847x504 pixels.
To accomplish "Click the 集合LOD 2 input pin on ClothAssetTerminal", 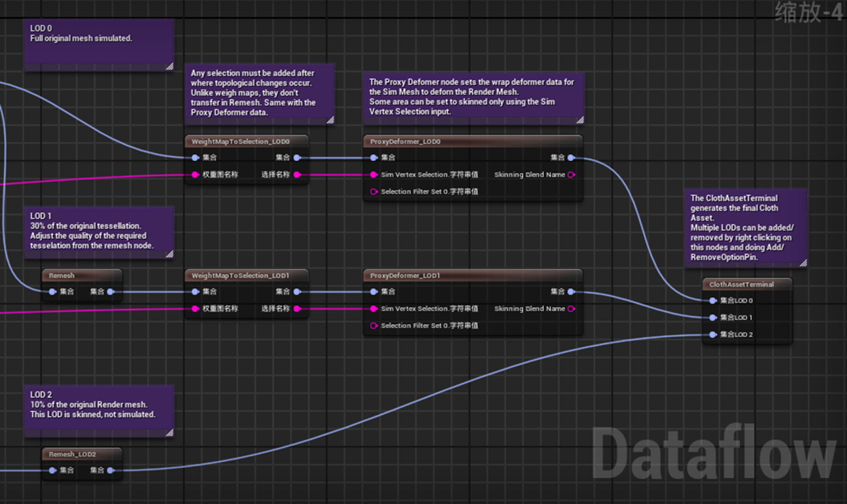I will tap(713, 334).
